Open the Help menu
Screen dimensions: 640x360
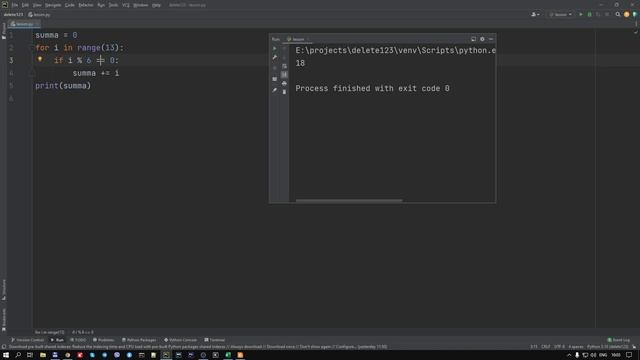156,5
